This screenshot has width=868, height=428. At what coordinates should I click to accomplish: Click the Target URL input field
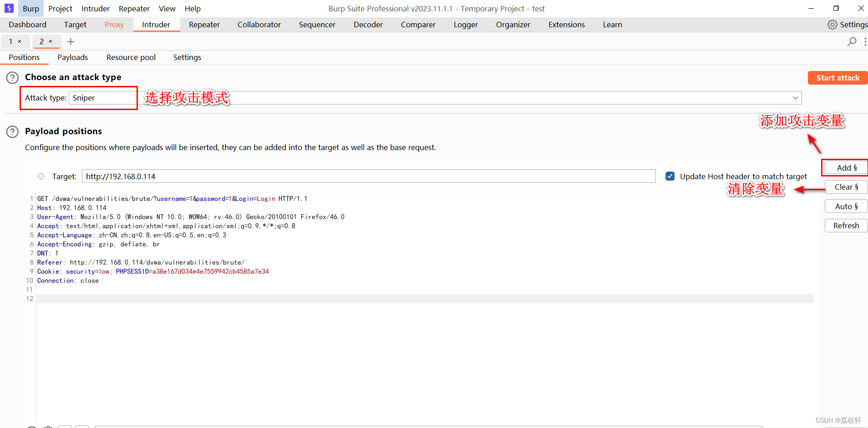click(369, 176)
